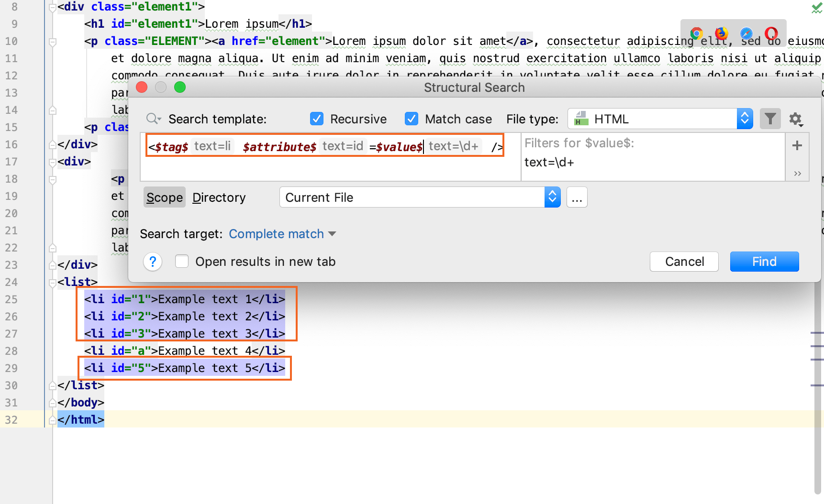The height and width of the screenshot is (504, 824).
Task: Open the Current File scope dropdown
Action: click(552, 197)
